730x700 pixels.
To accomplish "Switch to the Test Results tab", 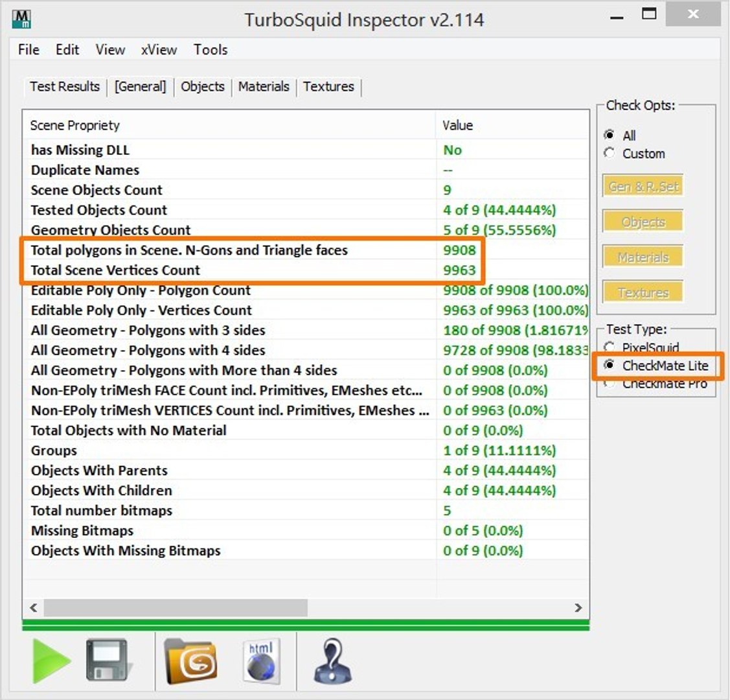I will (x=65, y=87).
